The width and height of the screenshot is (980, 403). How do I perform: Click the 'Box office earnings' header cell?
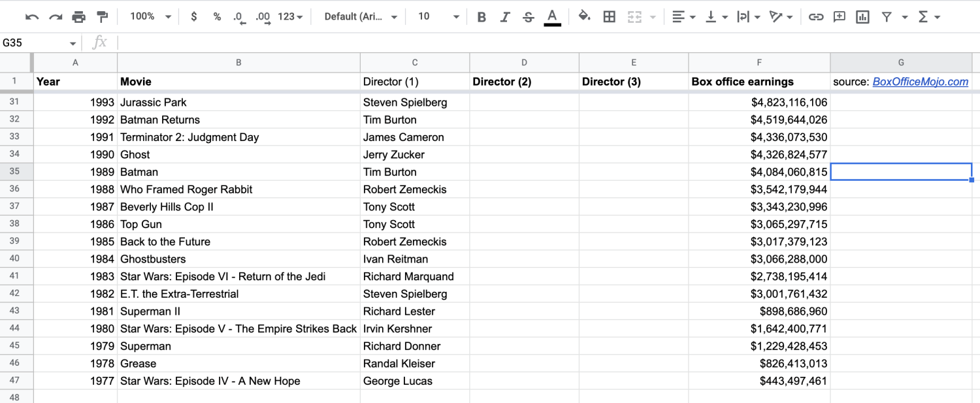point(759,82)
